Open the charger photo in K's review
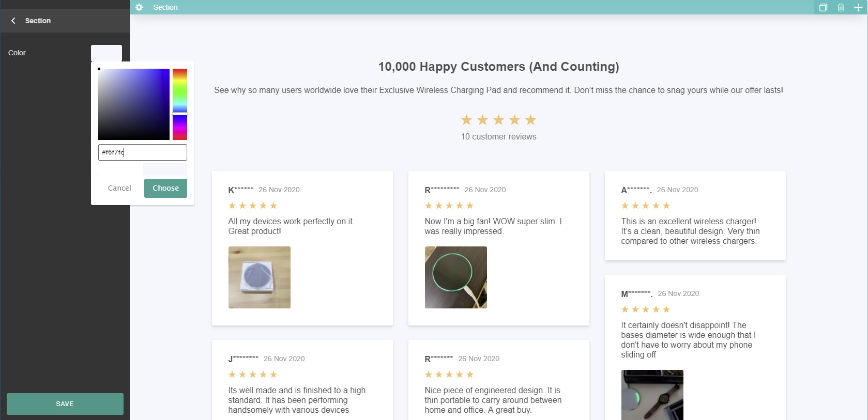This screenshot has width=868, height=420. pos(259,277)
